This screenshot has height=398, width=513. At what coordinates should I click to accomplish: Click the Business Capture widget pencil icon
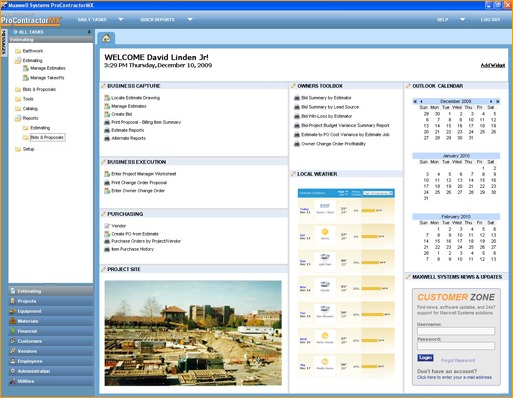[103, 86]
